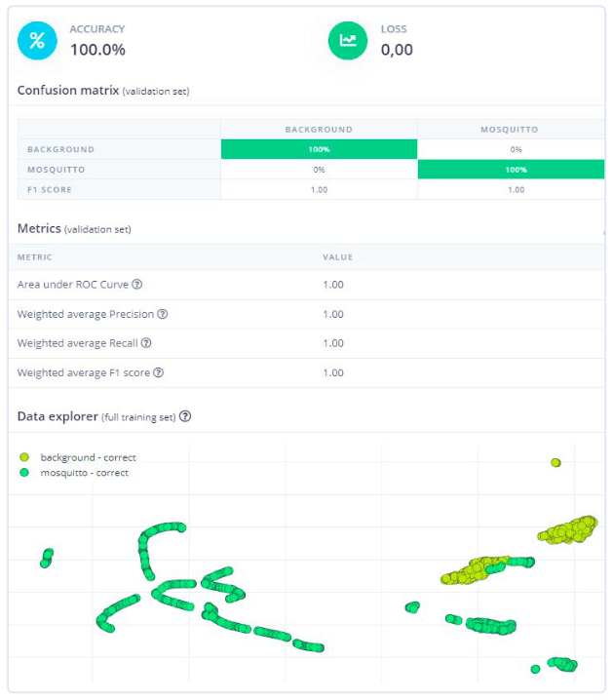This screenshot has height=700, width=613.
Task: Click the blue accuracy percent icon
Action: click(x=37, y=41)
